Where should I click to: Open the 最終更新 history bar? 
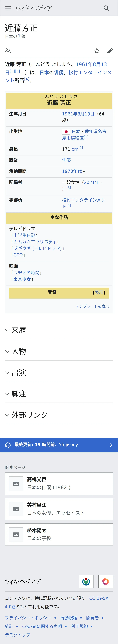point(59,445)
